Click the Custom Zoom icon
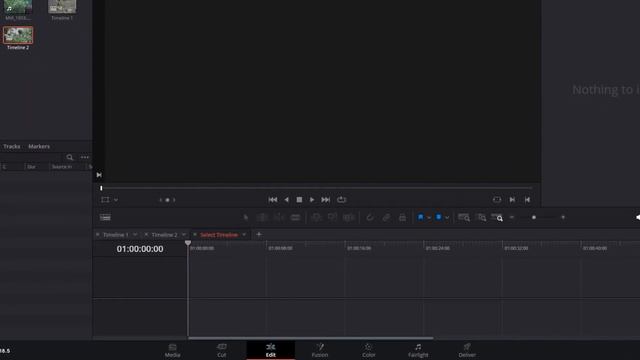Image resolution: width=640 pixels, height=360 pixels. coord(497,218)
